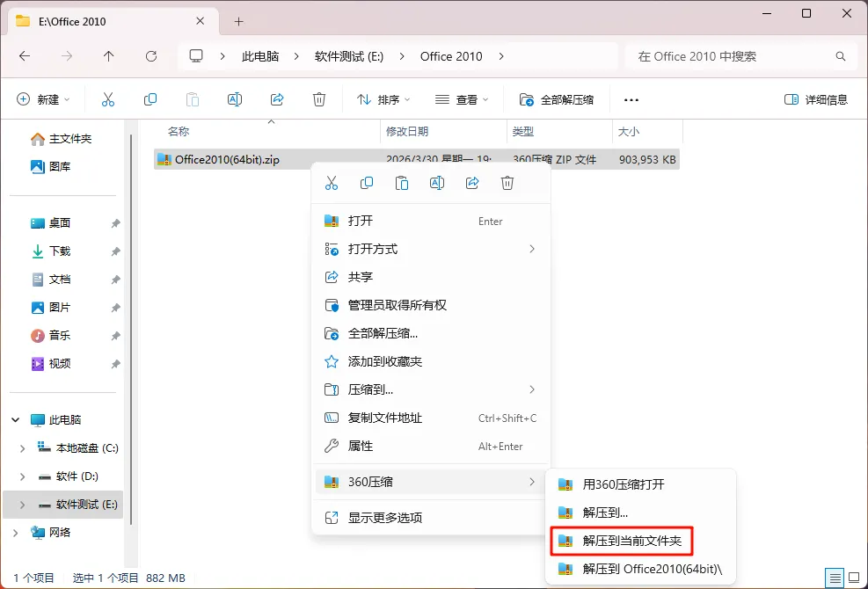
Task: Go back with the left arrow
Action: coord(25,56)
